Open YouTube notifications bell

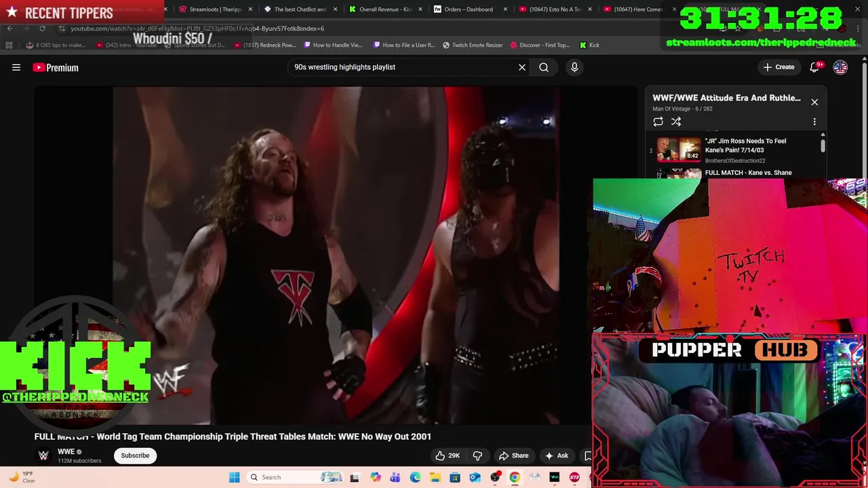point(815,67)
